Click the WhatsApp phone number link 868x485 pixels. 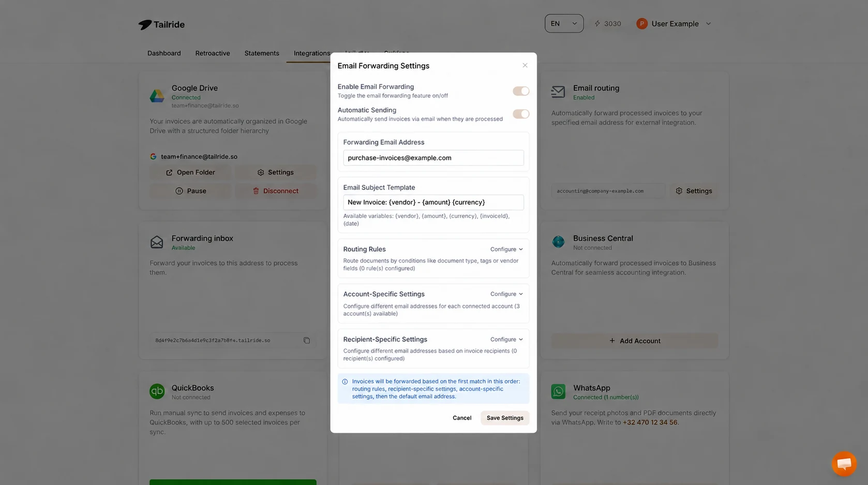point(650,422)
